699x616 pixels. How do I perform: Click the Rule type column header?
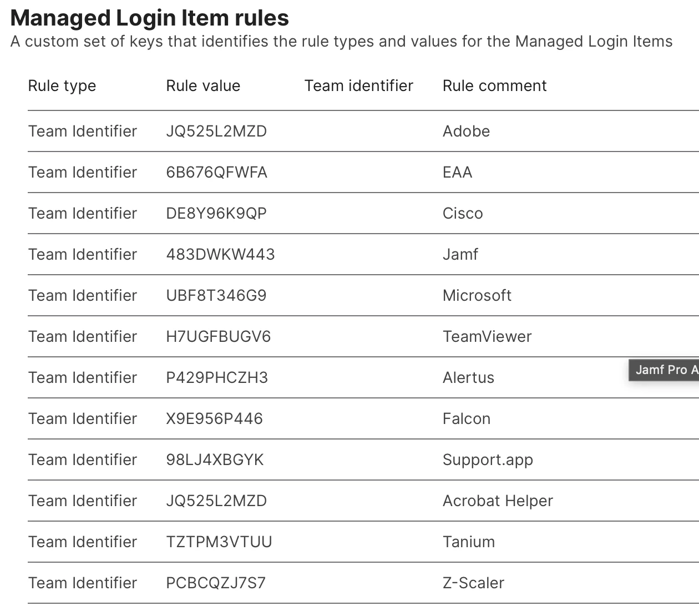pyautogui.click(x=62, y=86)
